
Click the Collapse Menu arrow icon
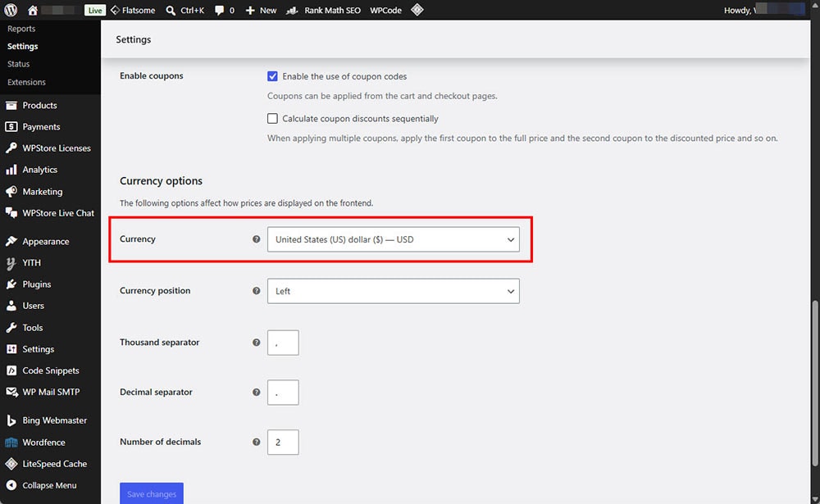(x=11, y=485)
